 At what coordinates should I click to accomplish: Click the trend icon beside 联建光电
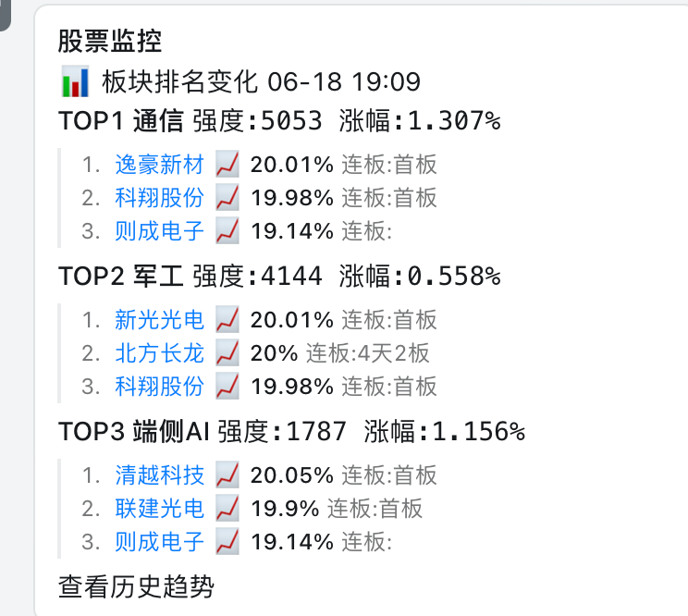click(x=227, y=508)
